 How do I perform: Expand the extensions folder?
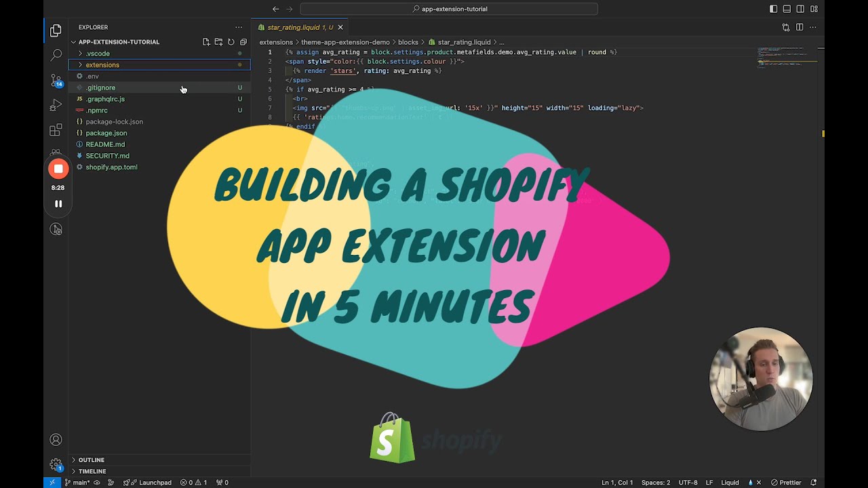[159, 65]
